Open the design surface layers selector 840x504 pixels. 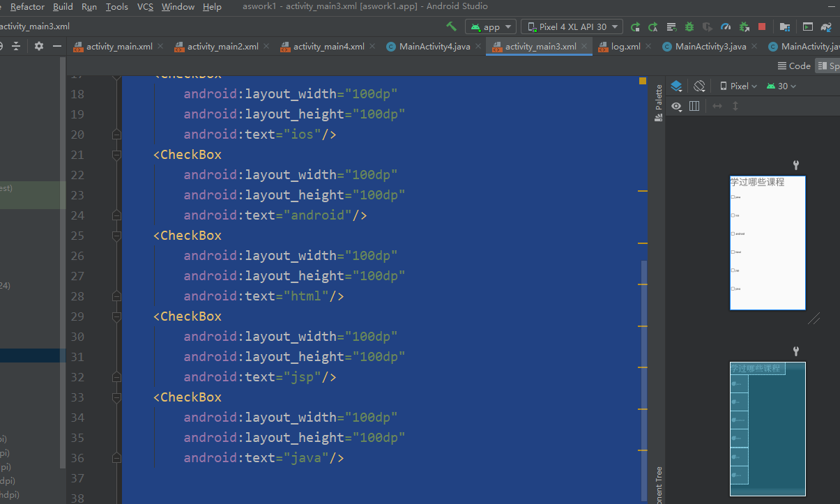pos(676,86)
